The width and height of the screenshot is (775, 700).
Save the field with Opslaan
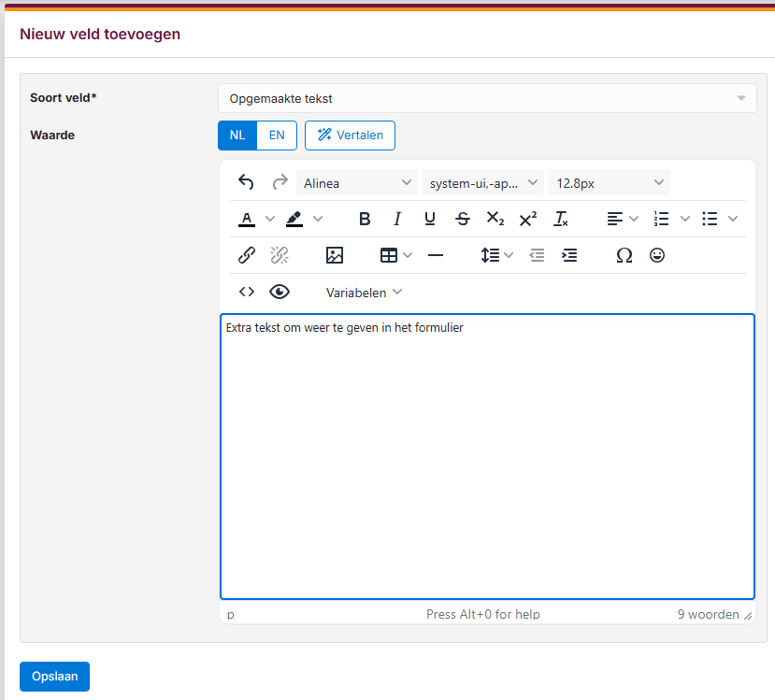54,676
